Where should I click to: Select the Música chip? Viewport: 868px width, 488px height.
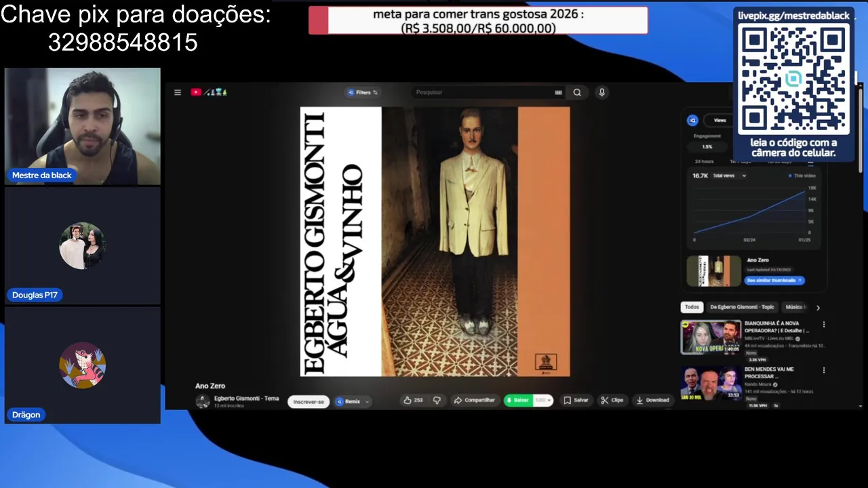coord(795,307)
